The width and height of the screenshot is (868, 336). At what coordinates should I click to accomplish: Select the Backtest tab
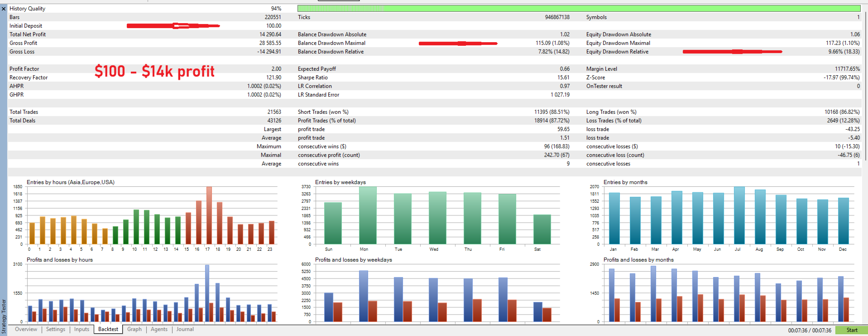tap(108, 329)
